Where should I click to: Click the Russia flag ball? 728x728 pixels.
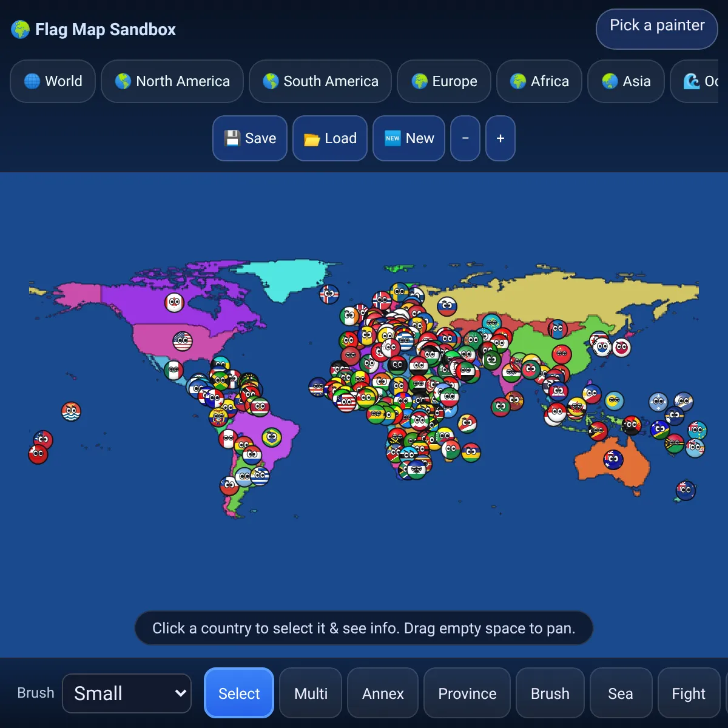[447, 306]
